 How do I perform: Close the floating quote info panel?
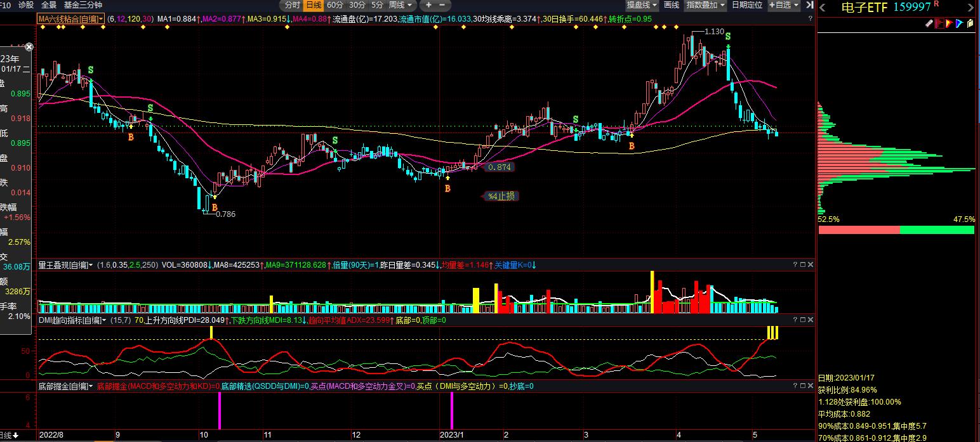point(29,47)
